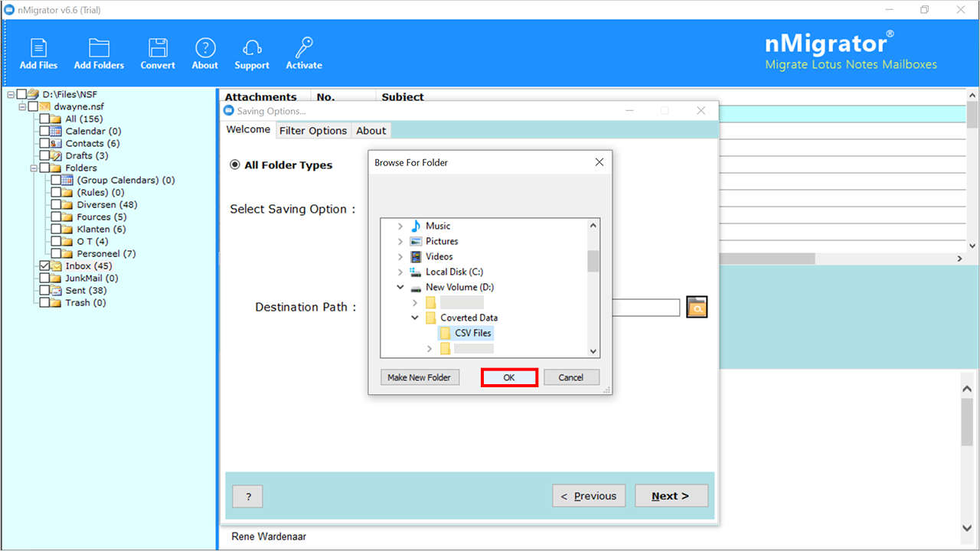Select the All Folder Types radio button

(x=235, y=165)
